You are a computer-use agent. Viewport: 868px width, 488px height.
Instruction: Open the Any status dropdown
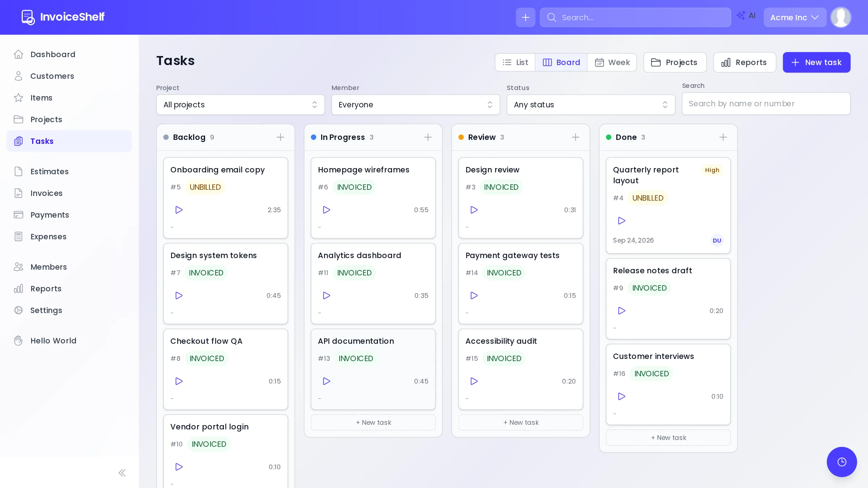[591, 104]
